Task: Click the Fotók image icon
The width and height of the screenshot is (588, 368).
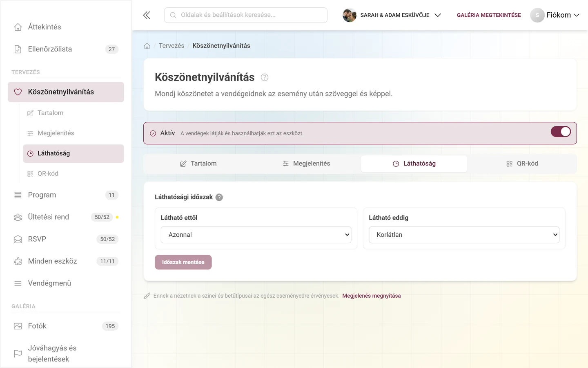Action: (x=18, y=326)
